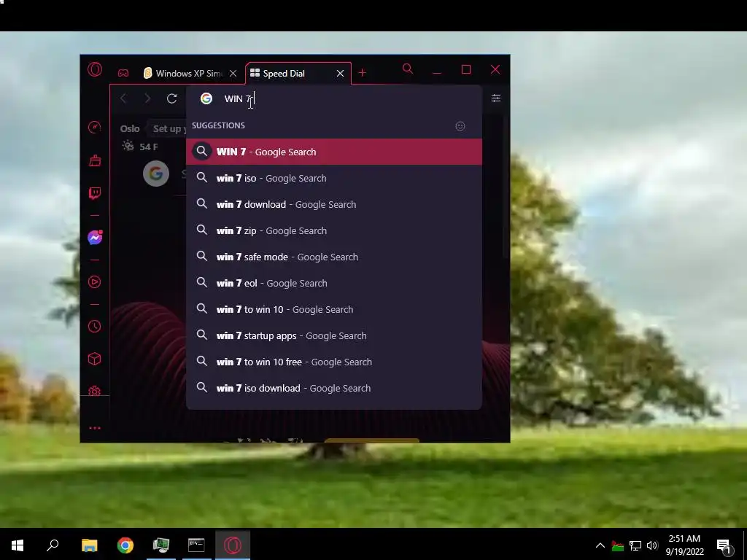Open a new tab with plus button
747x560 pixels.
point(362,73)
